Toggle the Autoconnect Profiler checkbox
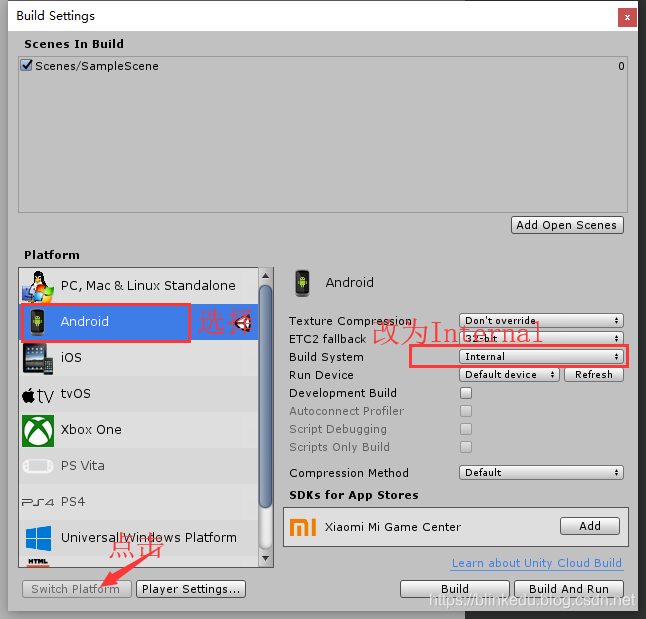The width and height of the screenshot is (646, 619). (x=466, y=411)
